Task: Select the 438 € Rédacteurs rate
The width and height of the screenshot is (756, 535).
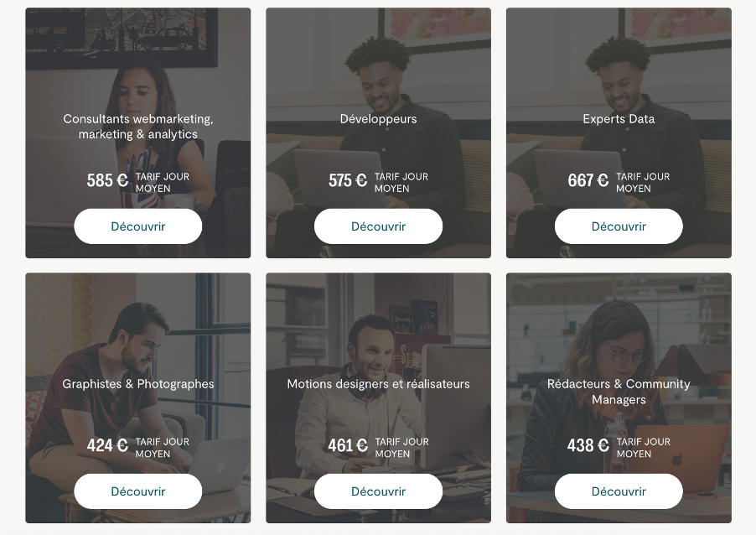Action: coord(588,445)
